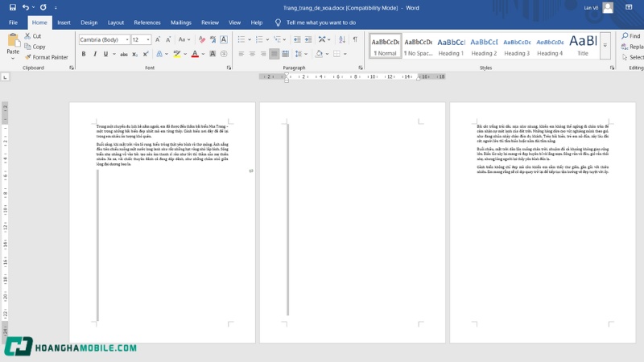
Task: Toggle Bold formatting
Action: [x=84, y=54]
